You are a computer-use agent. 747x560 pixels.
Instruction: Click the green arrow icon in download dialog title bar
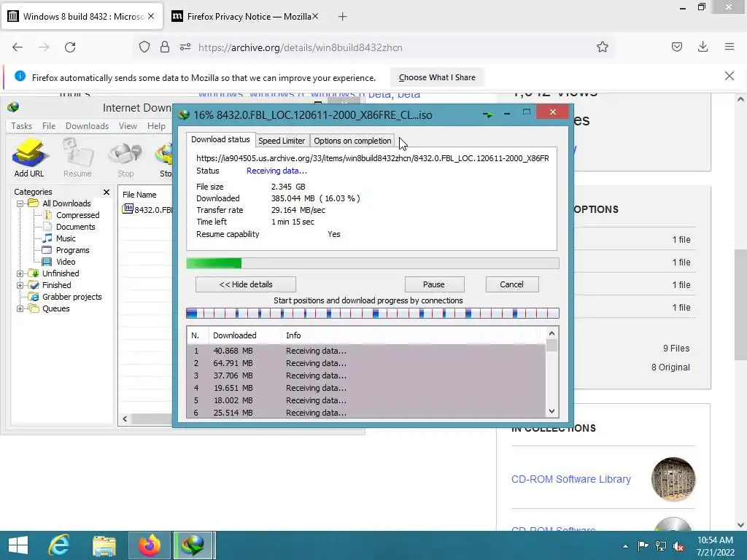(x=487, y=114)
